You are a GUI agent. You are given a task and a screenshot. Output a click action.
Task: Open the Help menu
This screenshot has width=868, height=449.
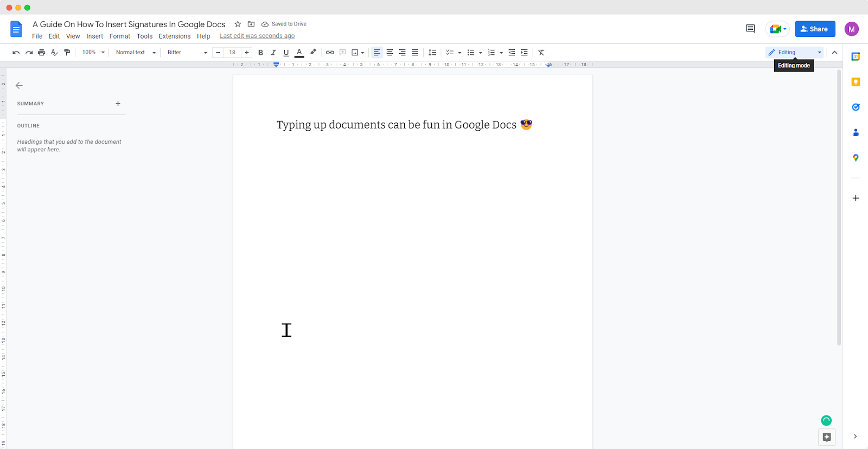(203, 36)
